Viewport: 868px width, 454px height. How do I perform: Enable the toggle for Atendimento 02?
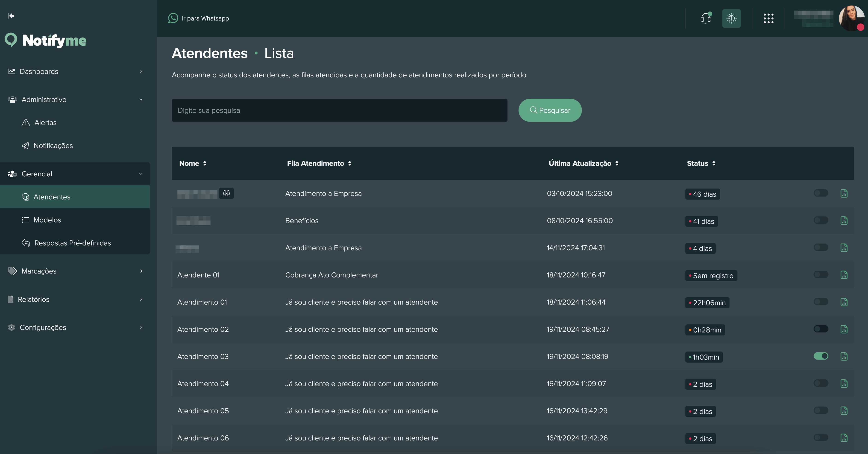(x=821, y=329)
